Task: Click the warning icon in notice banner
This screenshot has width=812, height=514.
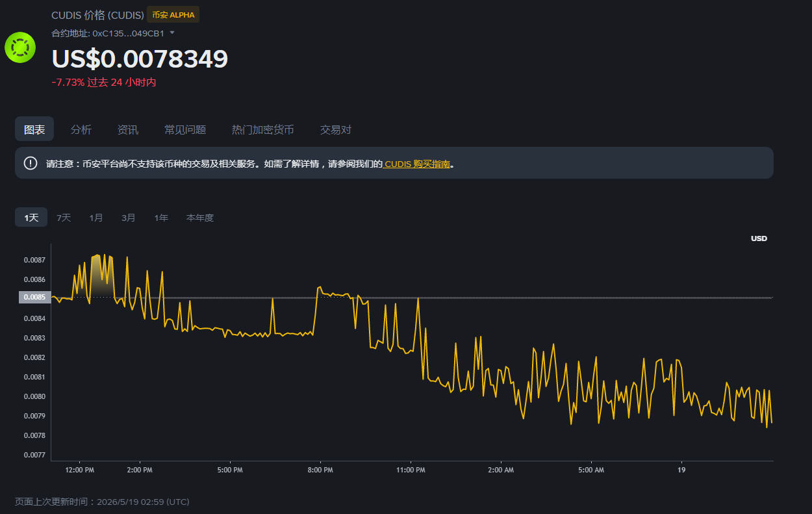Action: pos(31,163)
